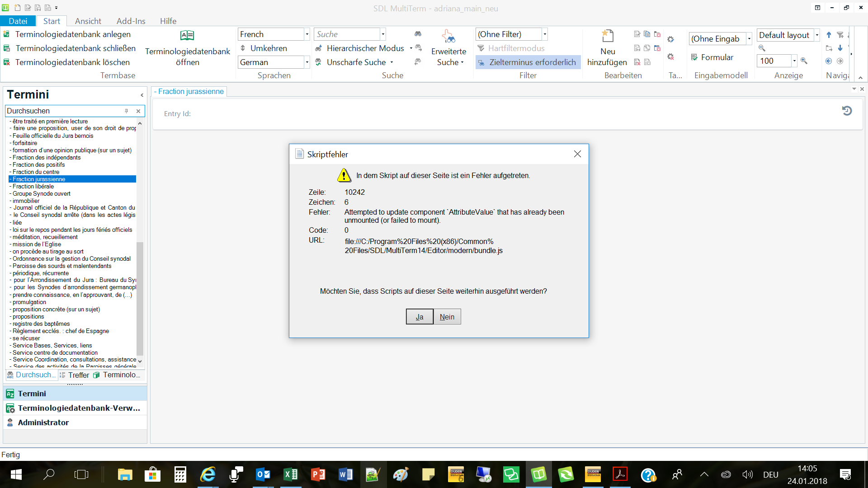Click the history icon in entry pane
Viewport: 868px width, 488px height.
(x=847, y=111)
